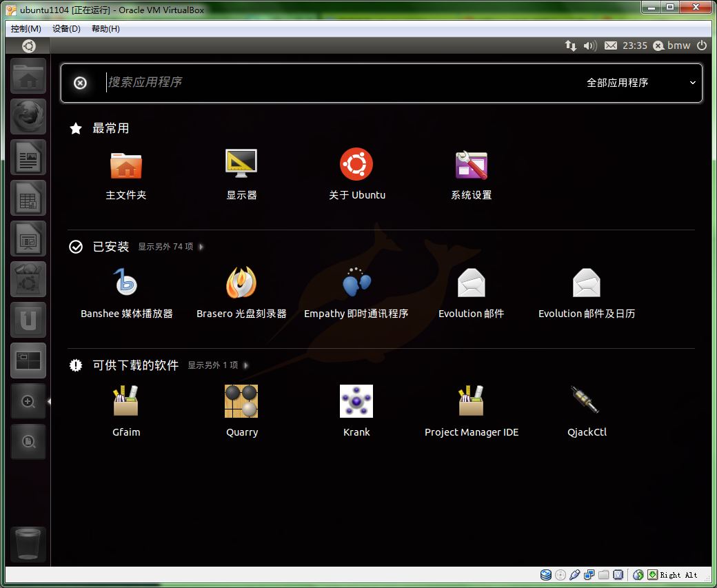The height and width of the screenshot is (588, 717).
Task: Open QjackCtl from downloadable software
Action: coord(586,402)
